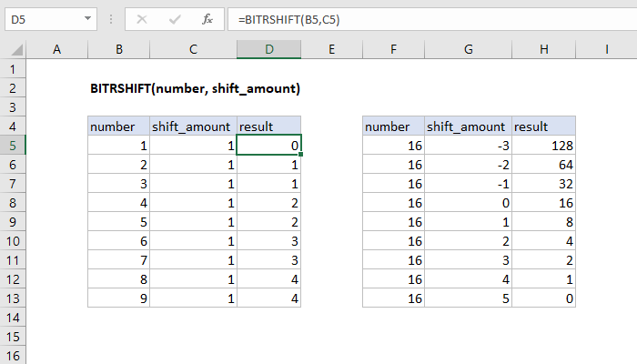This screenshot has height=364, width=637.
Task: Select column F header
Action: pos(393,49)
